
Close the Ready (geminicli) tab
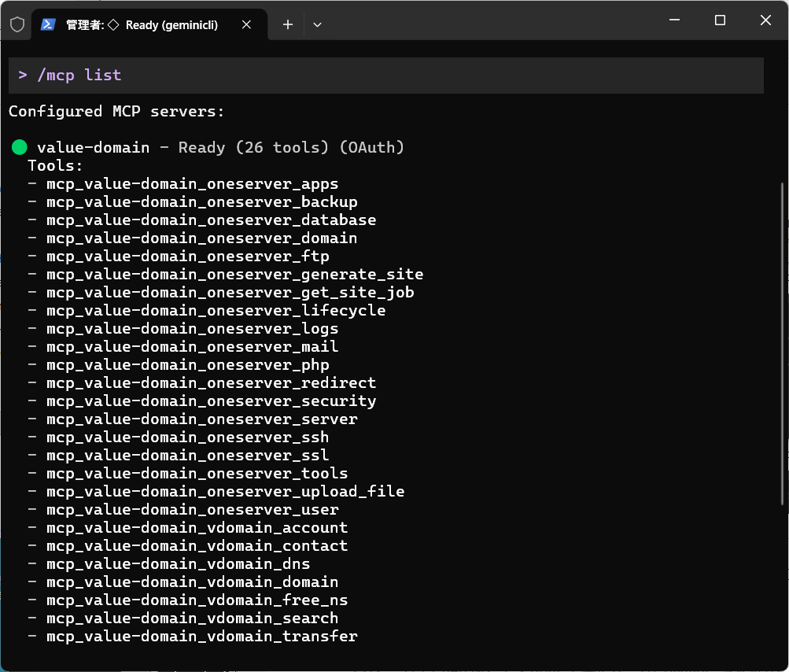(x=246, y=24)
